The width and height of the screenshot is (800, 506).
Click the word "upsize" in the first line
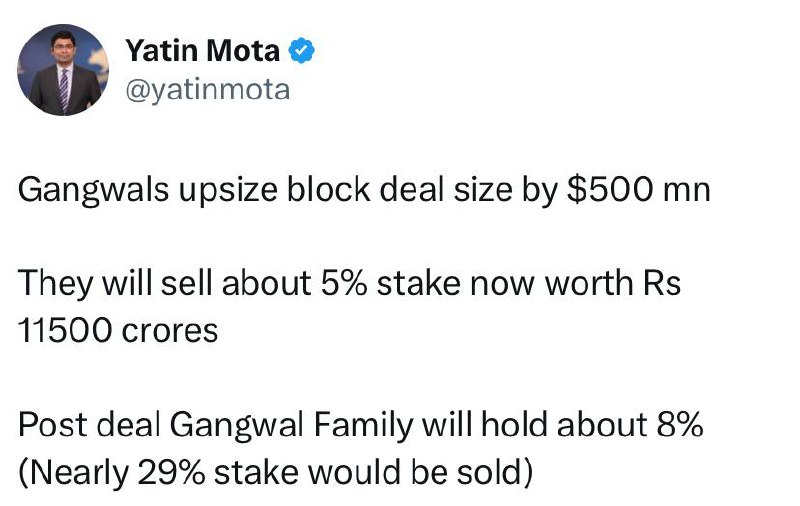228,191
